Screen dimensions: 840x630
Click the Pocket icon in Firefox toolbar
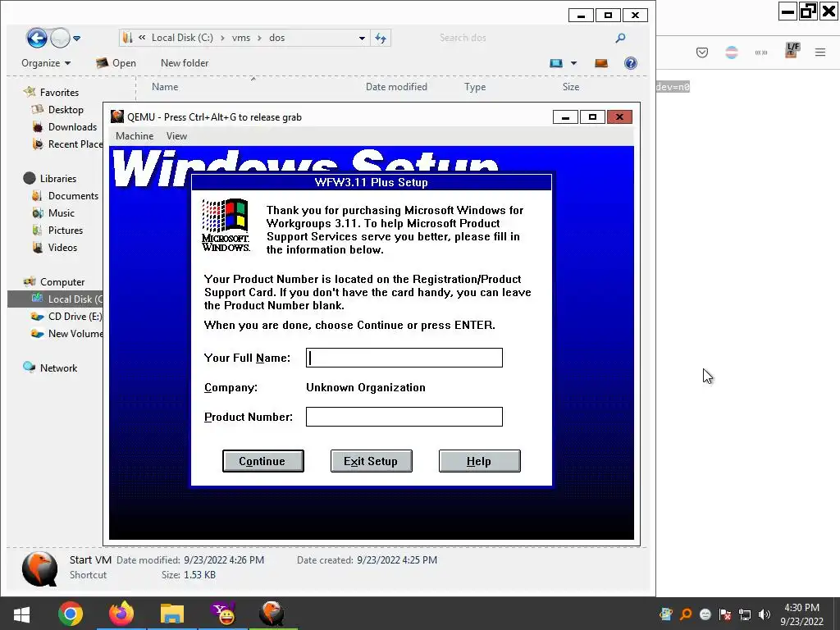702,52
